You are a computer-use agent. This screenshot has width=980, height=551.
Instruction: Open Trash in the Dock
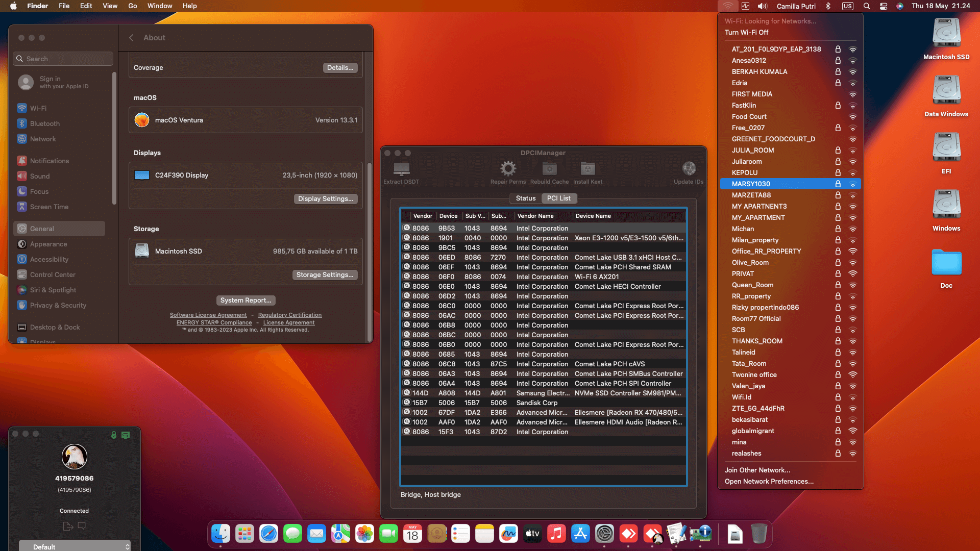tap(759, 534)
